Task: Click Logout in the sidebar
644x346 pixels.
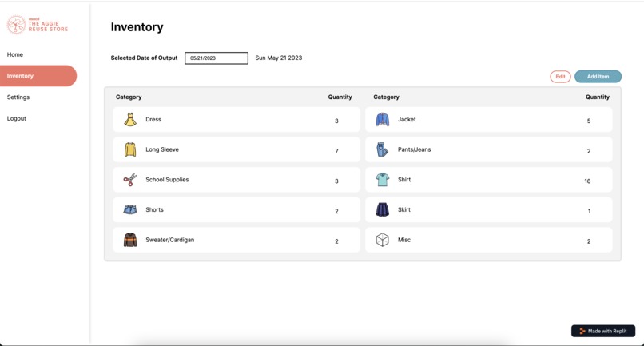Action: [17, 119]
